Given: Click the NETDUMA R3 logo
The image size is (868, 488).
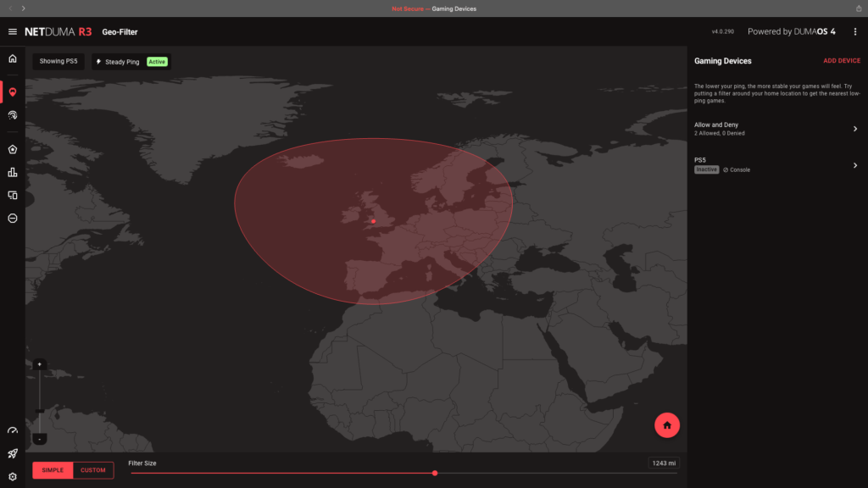Looking at the screenshot, I should [x=58, y=31].
